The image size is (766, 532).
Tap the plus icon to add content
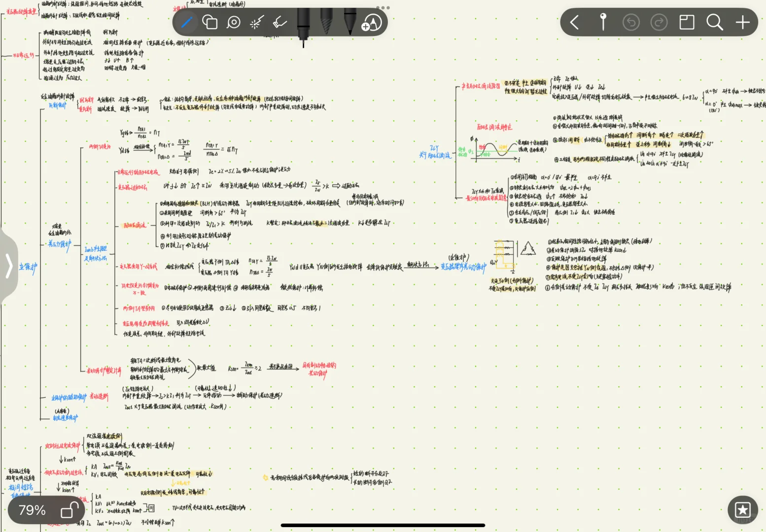click(x=743, y=22)
